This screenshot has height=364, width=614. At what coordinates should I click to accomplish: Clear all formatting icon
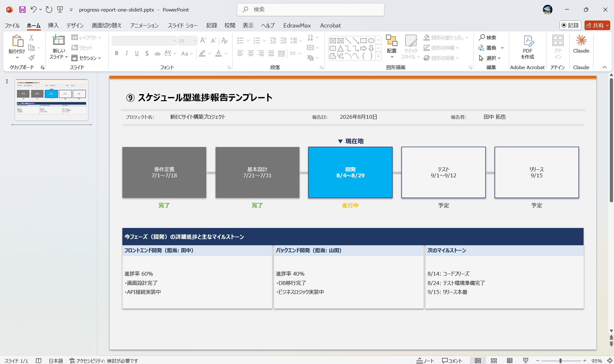tap(225, 41)
